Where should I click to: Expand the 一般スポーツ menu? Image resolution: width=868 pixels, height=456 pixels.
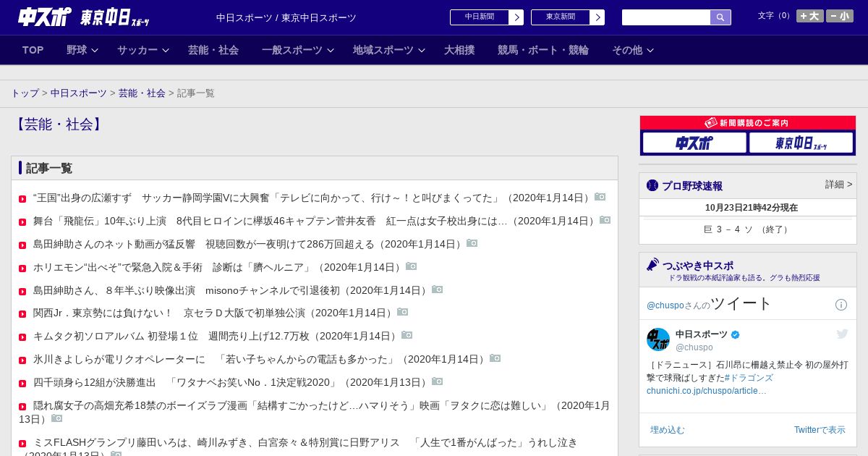pos(298,50)
